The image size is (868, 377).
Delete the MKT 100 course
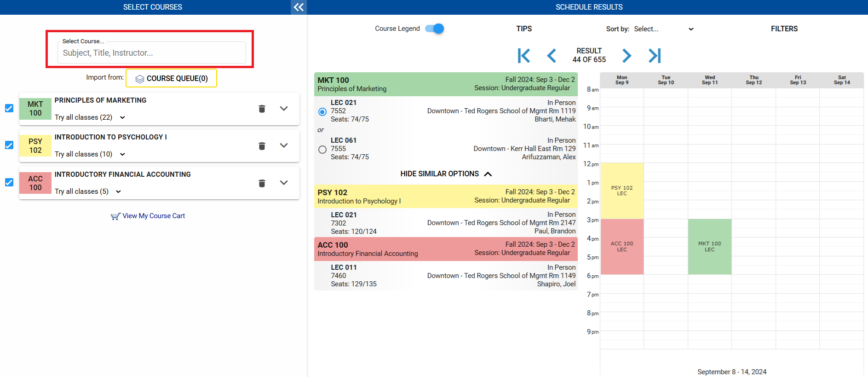click(x=262, y=109)
